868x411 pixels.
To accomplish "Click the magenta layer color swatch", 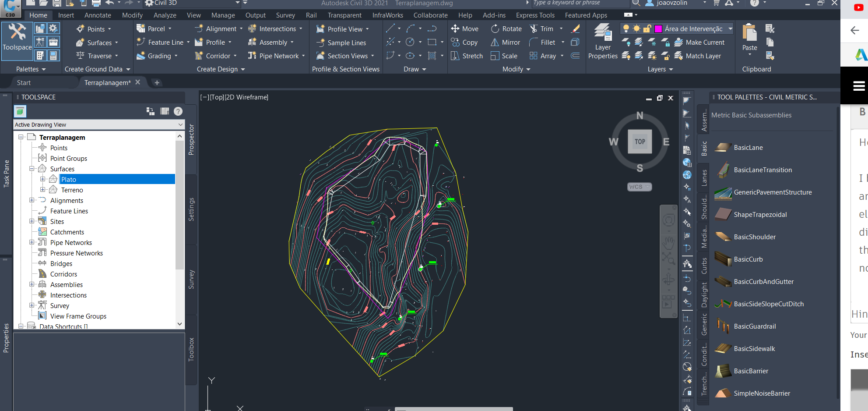I will (658, 28).
